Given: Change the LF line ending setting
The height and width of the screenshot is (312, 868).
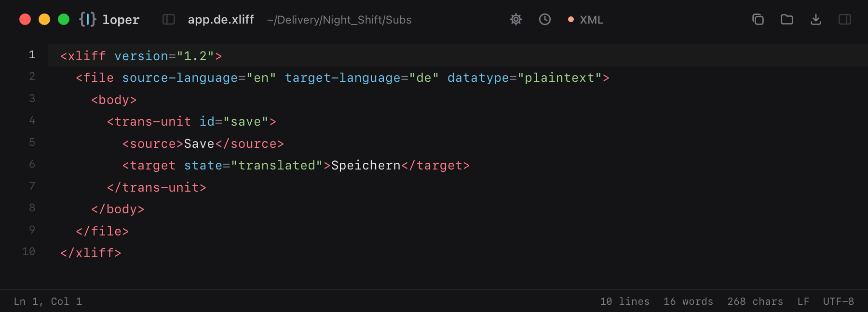Looking at the screenshot, I should [803, 301].
